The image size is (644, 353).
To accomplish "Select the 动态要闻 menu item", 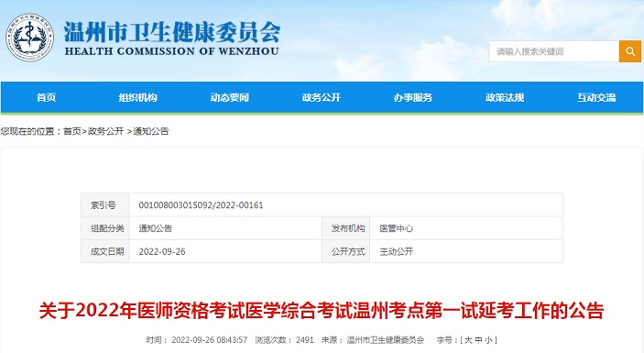I will [230, 97].
